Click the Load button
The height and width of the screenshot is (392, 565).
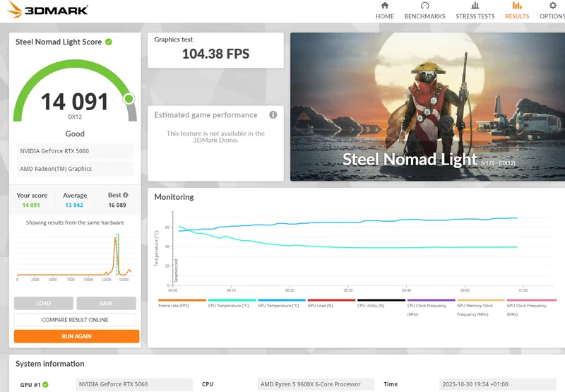(44, 304)
